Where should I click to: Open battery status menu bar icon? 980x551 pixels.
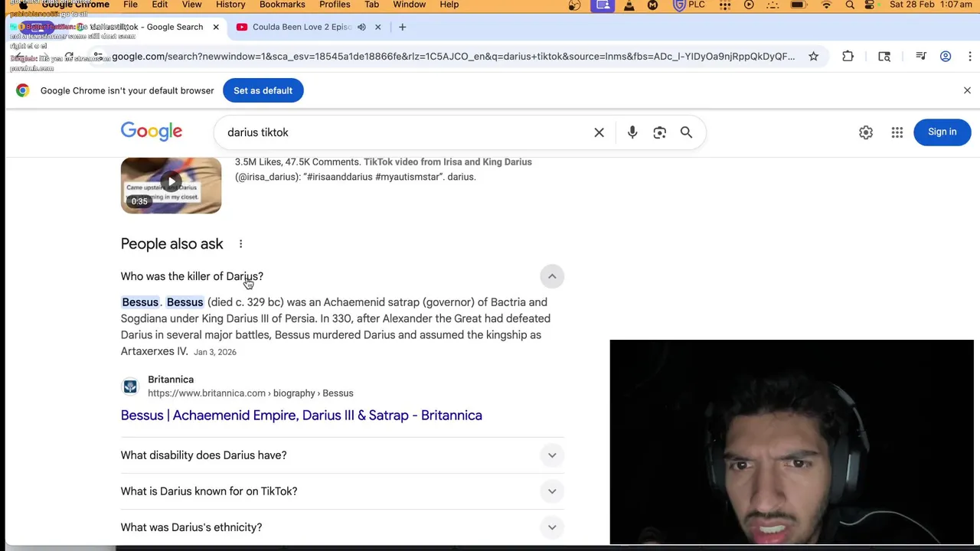tap(798, 5)
